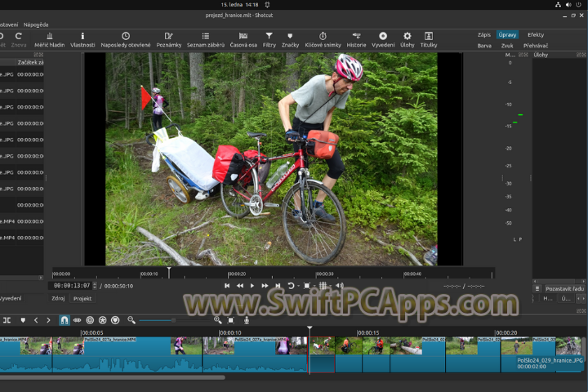
Task: Click the timeline playhead marker
Action: [x=310, y=328]
